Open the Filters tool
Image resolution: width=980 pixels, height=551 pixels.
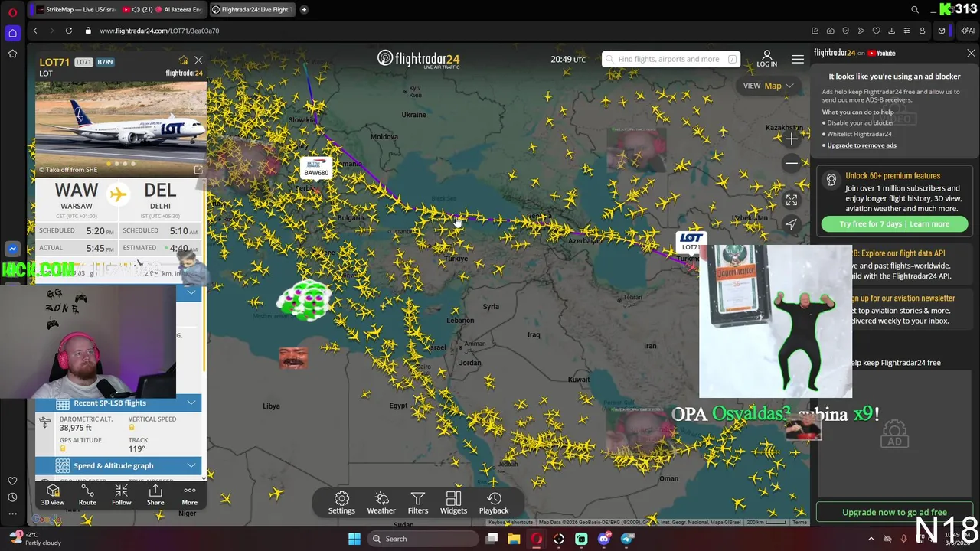[x=417, y=503]
